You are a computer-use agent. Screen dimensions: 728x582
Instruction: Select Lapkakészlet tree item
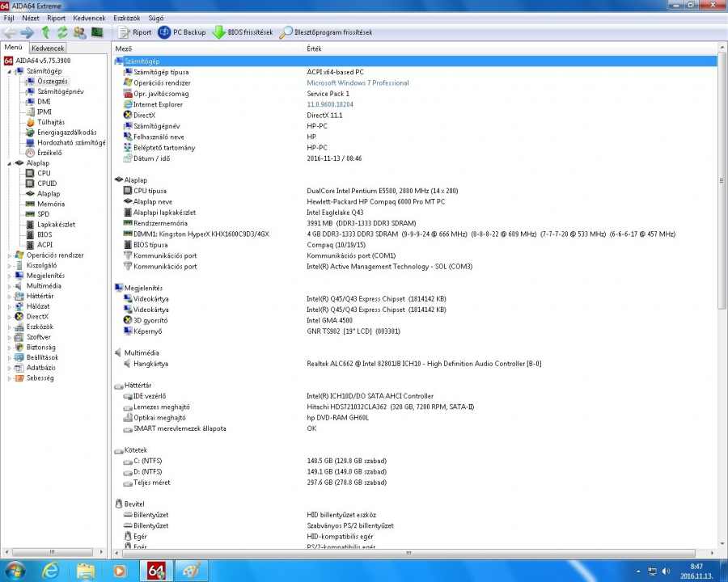[56, 224]
